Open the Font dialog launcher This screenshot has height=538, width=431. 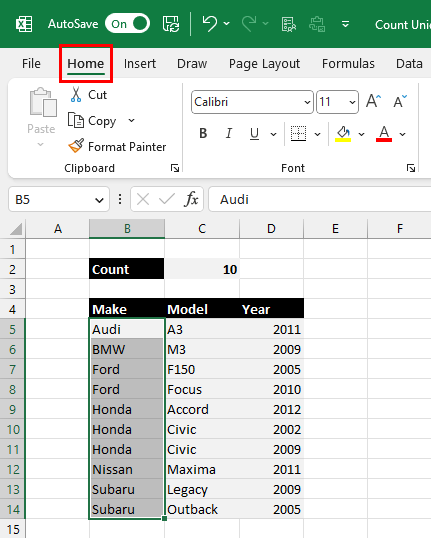[x=411, y=168]
